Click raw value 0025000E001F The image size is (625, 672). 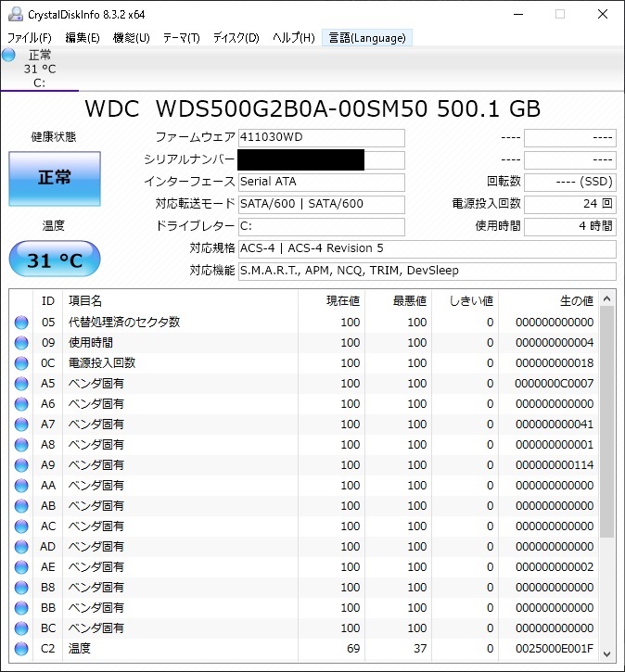555,649
